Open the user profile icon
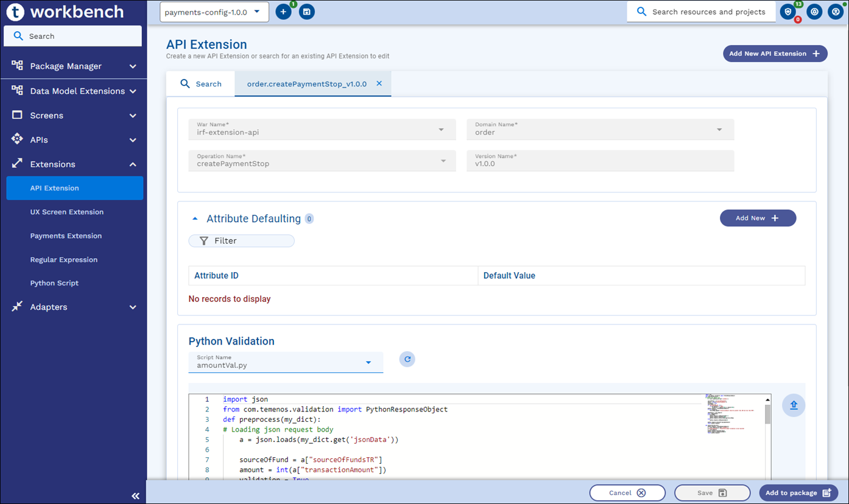The height and width of the screenshot is (504, 849). pyautogui.click(x=836, y=12)
